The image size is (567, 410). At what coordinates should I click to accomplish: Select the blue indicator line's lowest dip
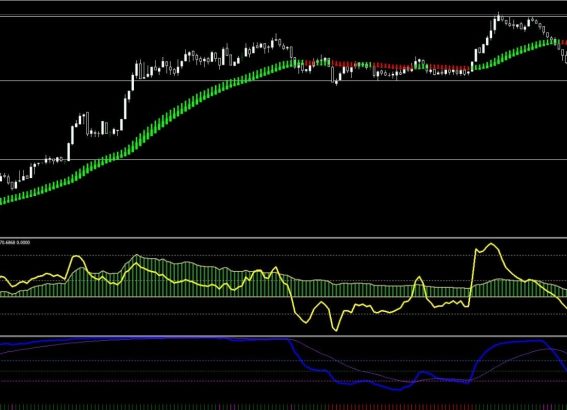coord(398,389)
